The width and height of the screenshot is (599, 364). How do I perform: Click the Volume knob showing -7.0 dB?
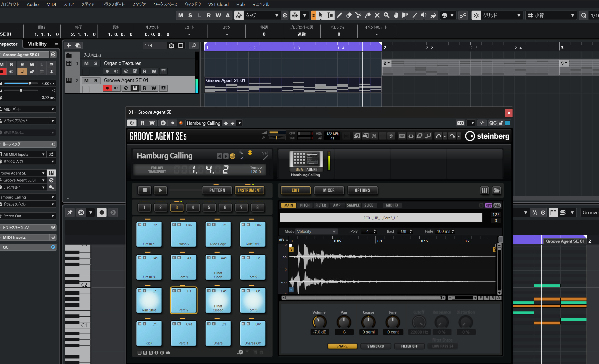pos(319,322)
